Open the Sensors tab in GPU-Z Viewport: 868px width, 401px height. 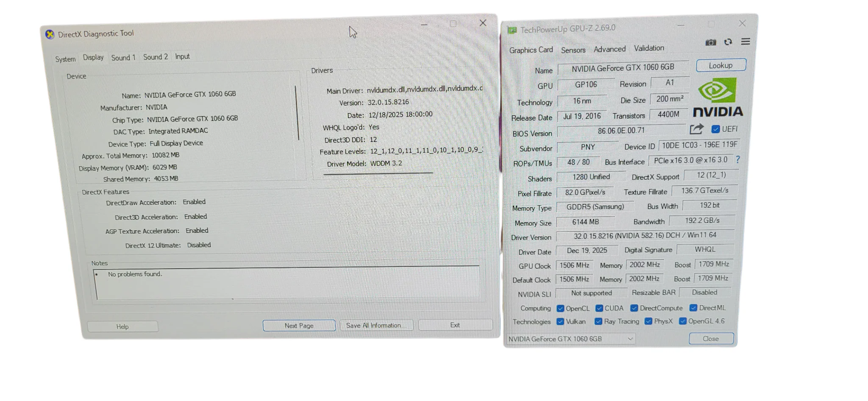pos(573,50)
